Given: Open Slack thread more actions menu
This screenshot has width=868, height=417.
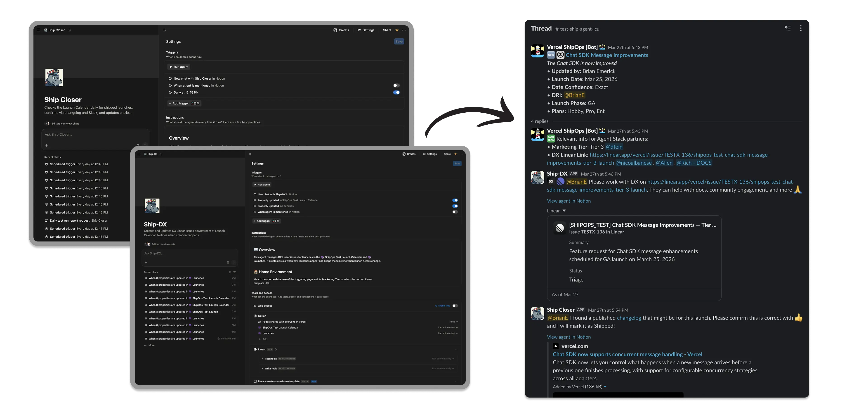Looking at the screenshot, I should pyautogui.click(x=801, y=28).
